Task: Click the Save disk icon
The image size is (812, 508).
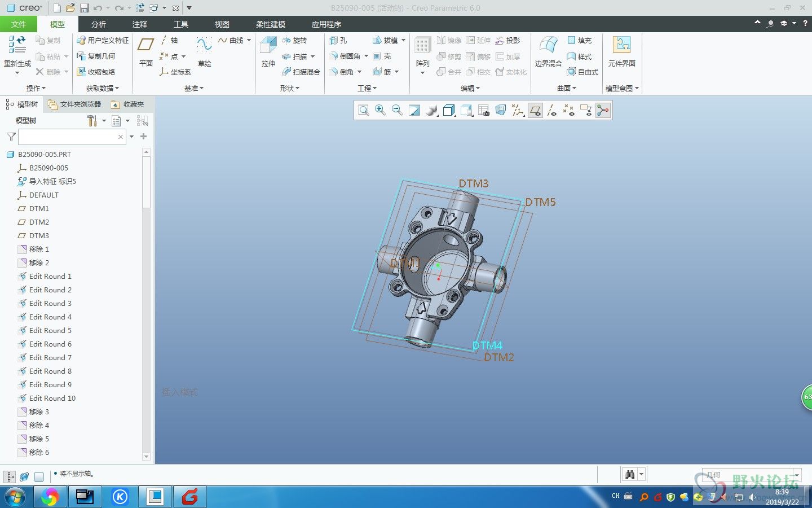Action: (84, 8)
